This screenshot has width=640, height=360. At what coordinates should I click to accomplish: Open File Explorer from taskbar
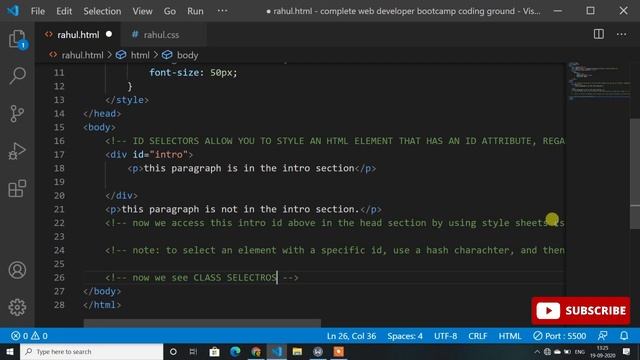click(x=297, y=351)
